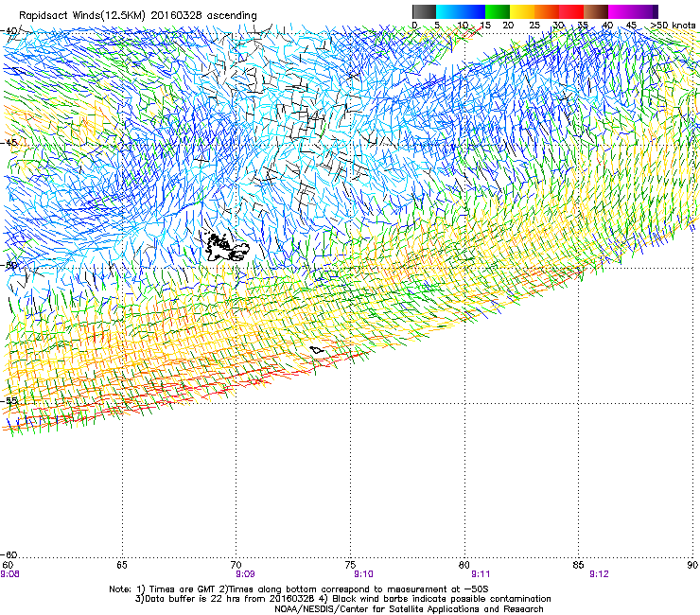
Task: Click the '3)Data buffer is 22 hrs' note line
Action: [x=342, y=599]
